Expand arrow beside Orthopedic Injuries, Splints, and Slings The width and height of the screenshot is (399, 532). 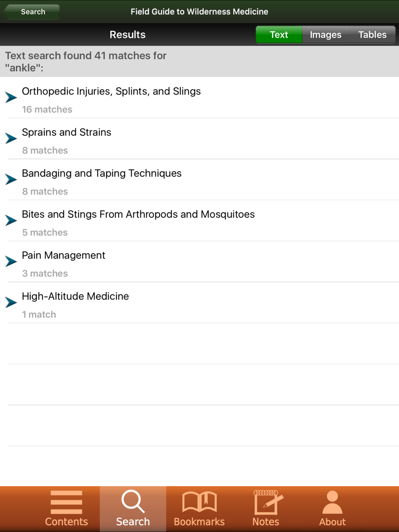(x=11, y=97)
